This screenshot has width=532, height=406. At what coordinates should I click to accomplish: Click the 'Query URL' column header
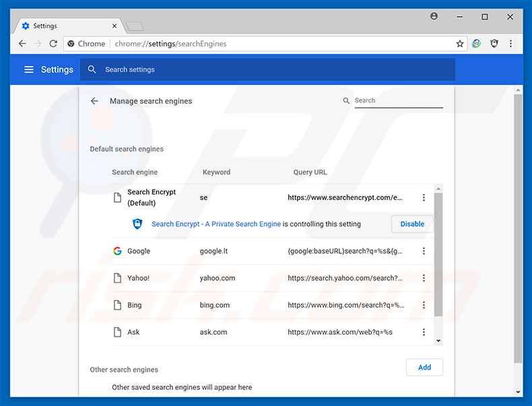pos(310,172)
